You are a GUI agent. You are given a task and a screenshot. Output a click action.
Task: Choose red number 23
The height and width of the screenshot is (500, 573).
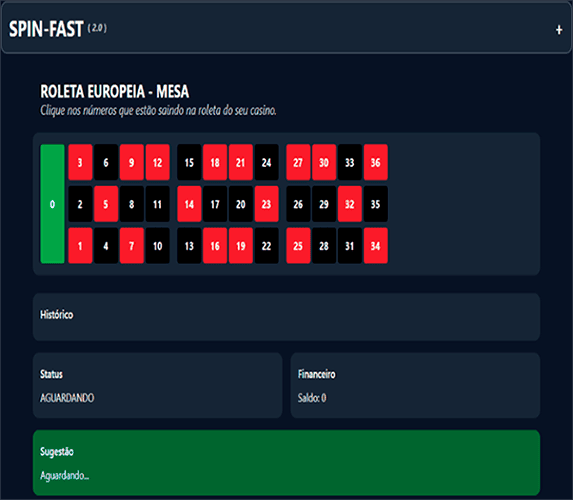266,204
